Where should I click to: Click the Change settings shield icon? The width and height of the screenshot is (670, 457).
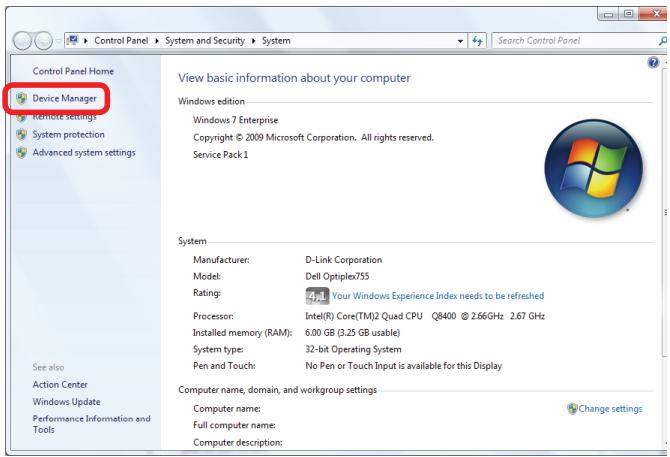(x=572, y=409)
